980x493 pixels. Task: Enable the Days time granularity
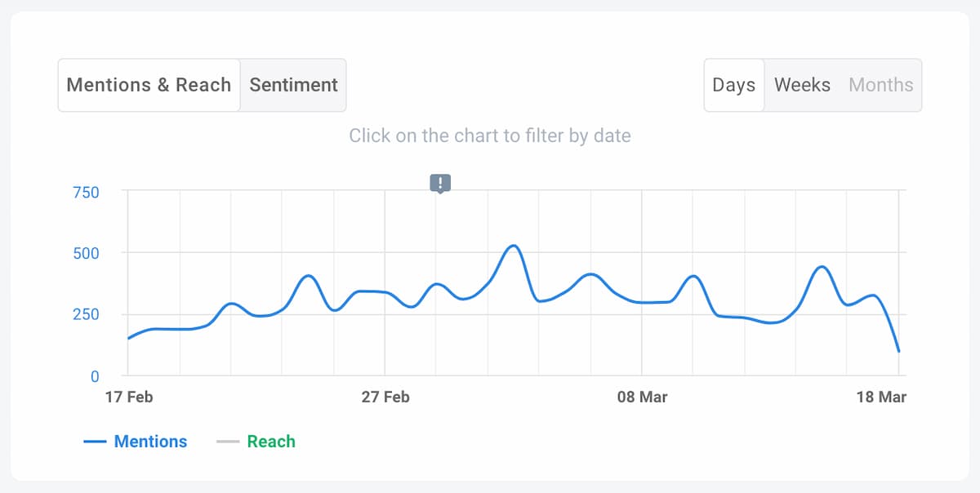pyautogui.click(x=733, y=85)
